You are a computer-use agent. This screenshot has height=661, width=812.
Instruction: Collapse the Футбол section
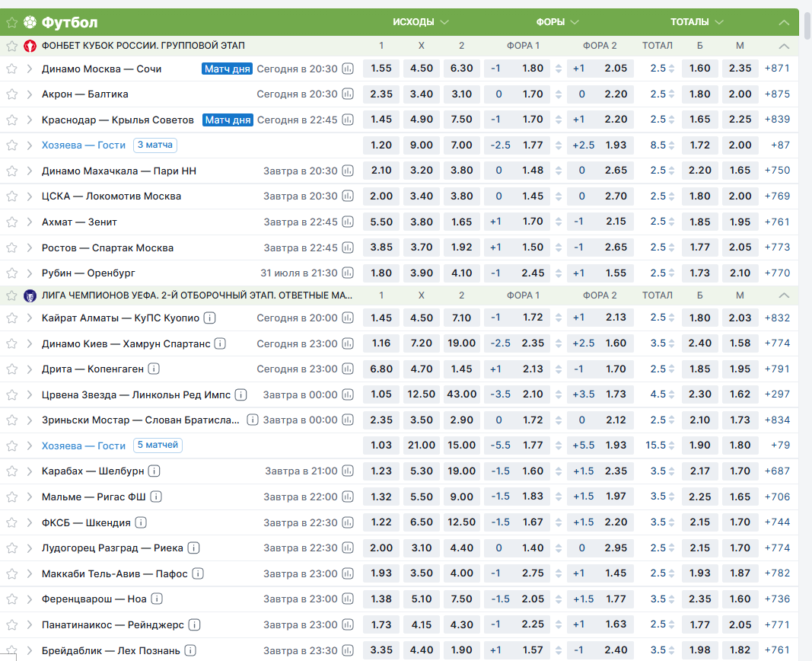pyautogui.click(x=784, y=22)
